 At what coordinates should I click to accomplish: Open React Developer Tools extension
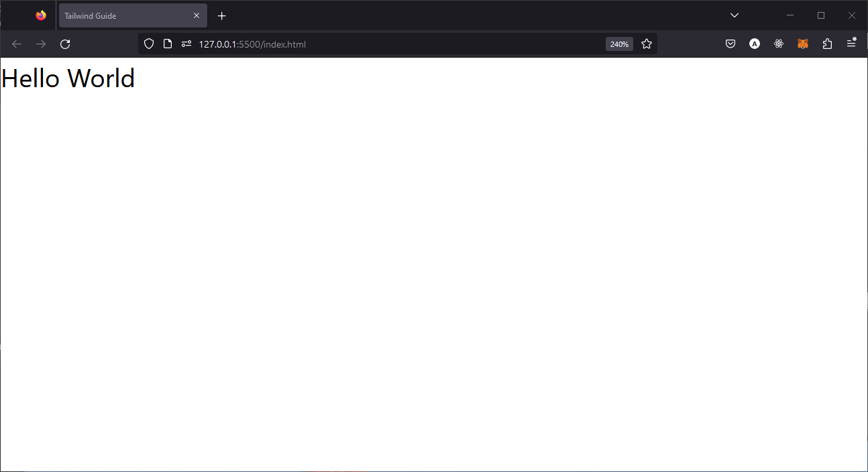click(x=779, y=44)
